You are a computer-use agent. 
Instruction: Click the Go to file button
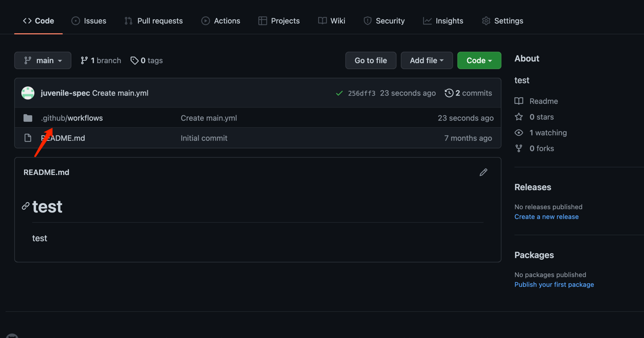click(x=371, y=60)
